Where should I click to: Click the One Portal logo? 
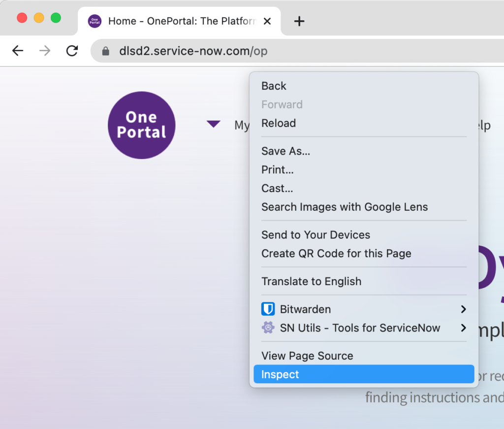pyautogui.click(x=141, y=125)
